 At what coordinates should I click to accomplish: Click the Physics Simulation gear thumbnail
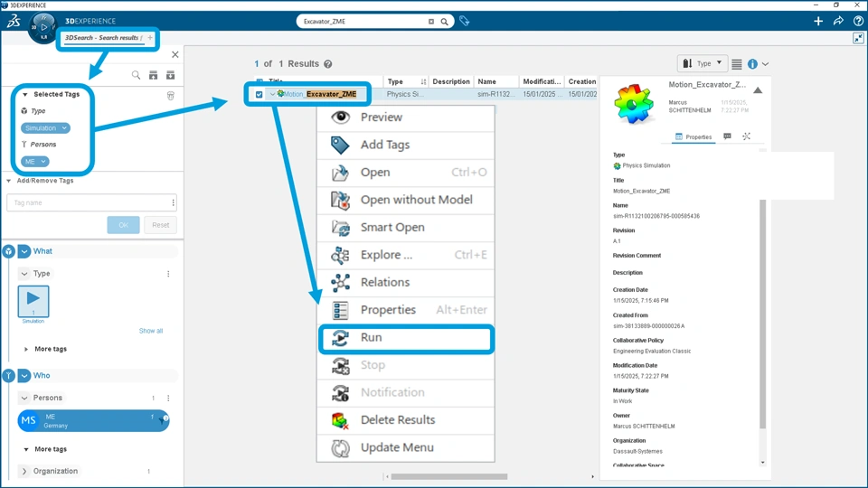634,104
